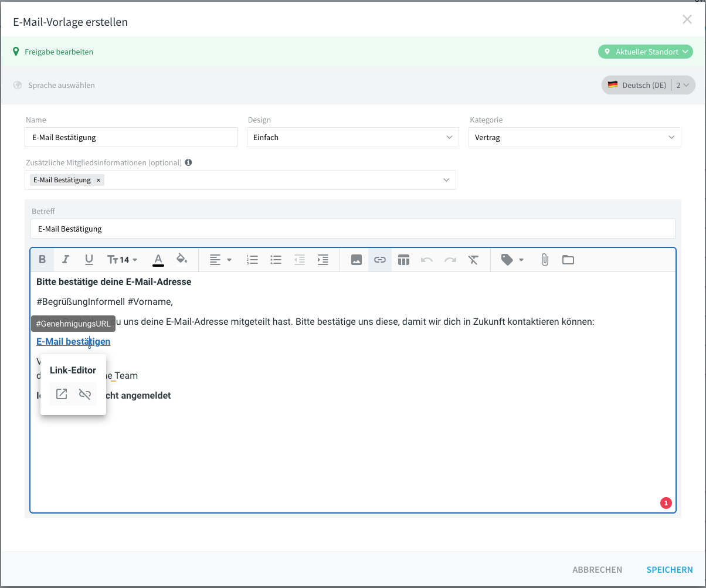706x588 pixels.
Task: Cancel with the Abbrechen button
Action: coord(598,570)
